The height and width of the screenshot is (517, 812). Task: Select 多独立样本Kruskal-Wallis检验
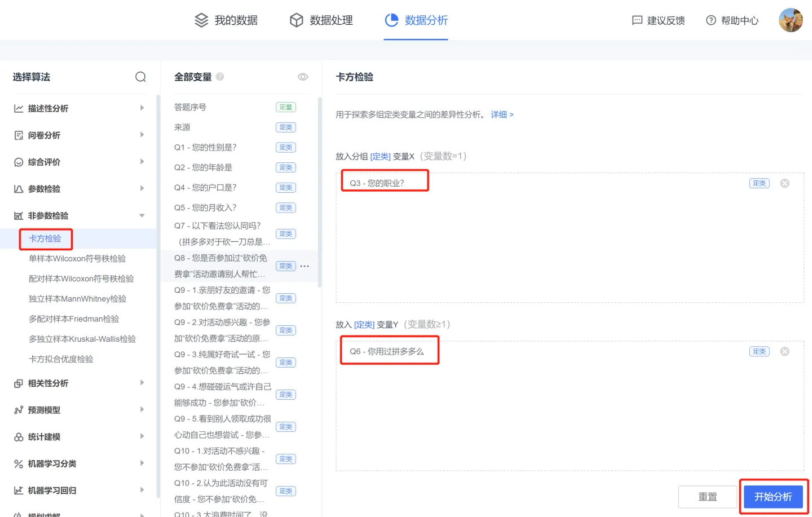pos(82,339)
